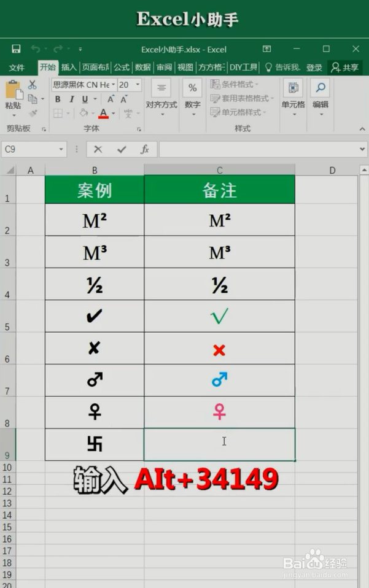Click the Ribbon Display Options icon

[266, 48]
